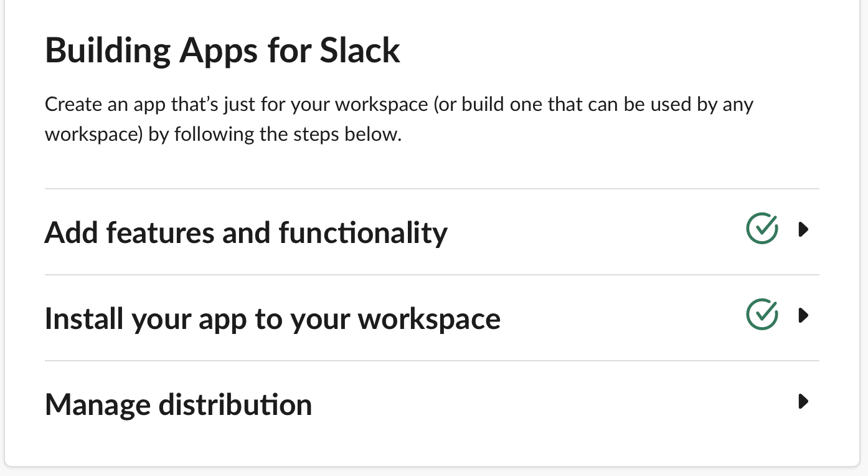
Task: Click the Building Apps for Slack title
Action: pos(223,50)
